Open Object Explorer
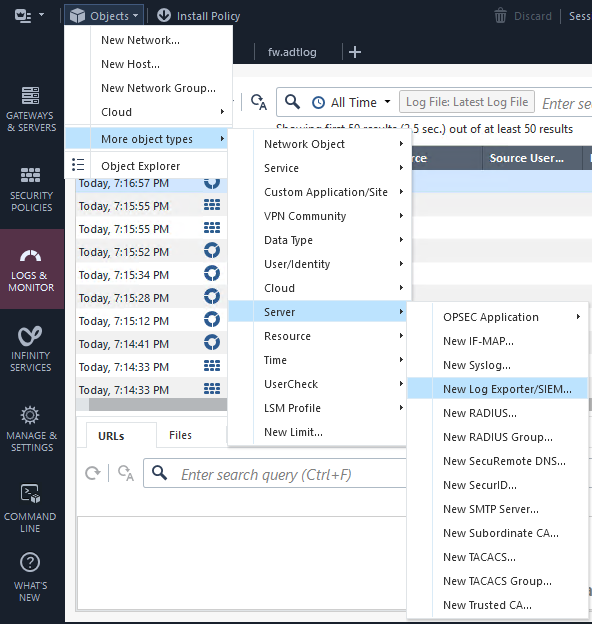The width and height of the screenshot is (592, 624). click(x=146, y=166)
